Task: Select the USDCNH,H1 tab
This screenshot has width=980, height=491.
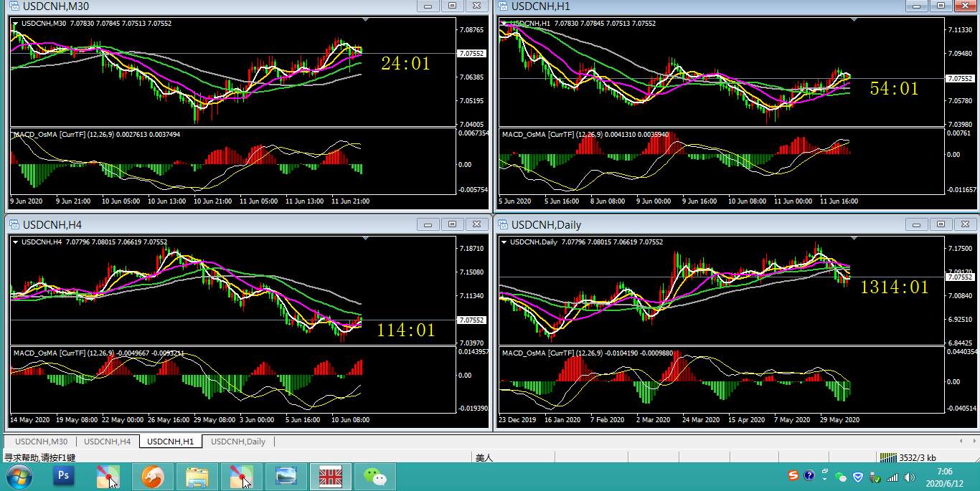Action: (x=171, y=442)
